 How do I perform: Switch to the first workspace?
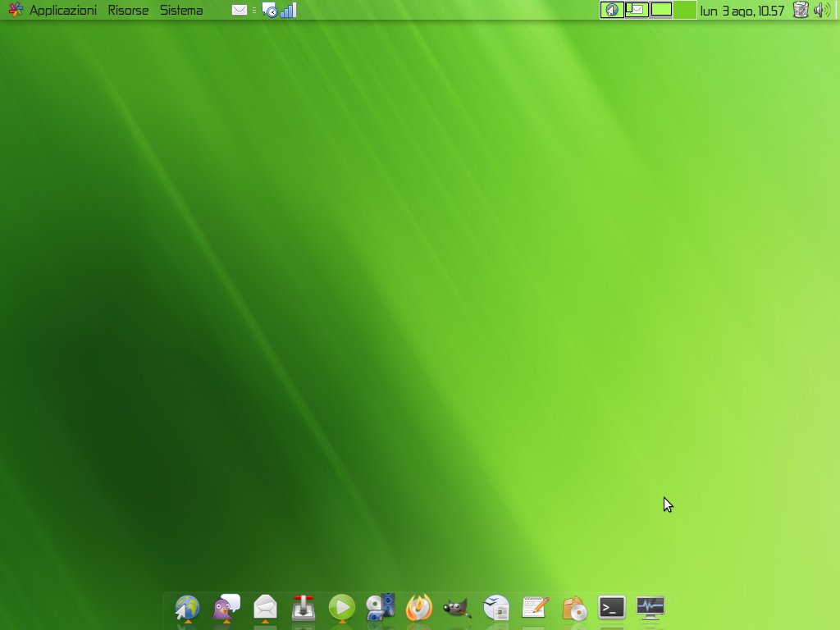click(x=612, y=10)
